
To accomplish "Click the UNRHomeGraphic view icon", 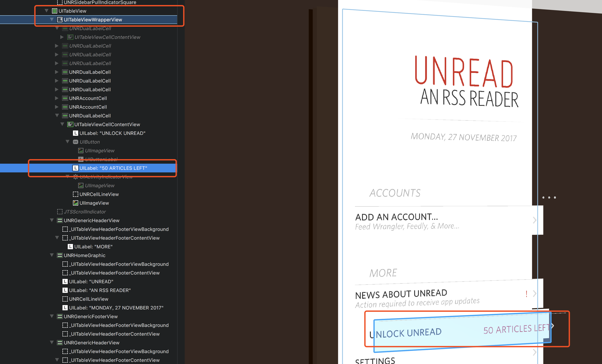I will click(60, 255).
